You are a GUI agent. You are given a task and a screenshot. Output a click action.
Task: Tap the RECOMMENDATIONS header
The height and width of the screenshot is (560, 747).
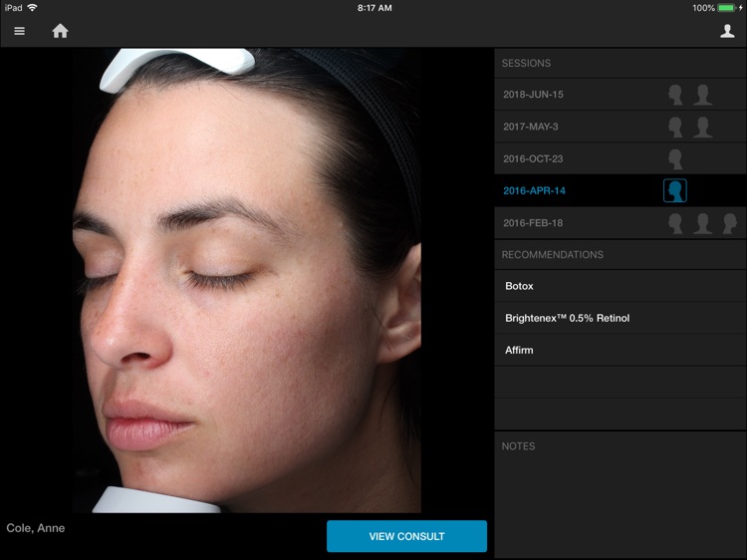pyautogui.click(x=552, y=255)
